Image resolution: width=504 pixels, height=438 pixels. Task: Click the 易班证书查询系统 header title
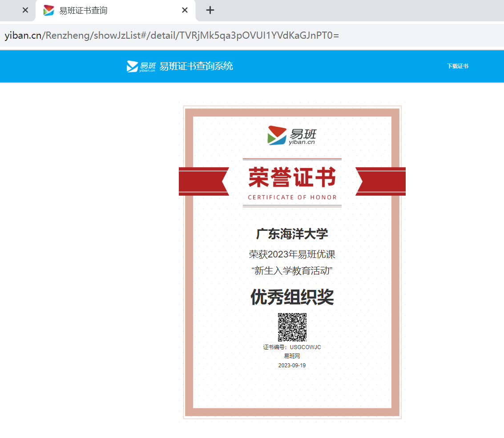point(196,66)
